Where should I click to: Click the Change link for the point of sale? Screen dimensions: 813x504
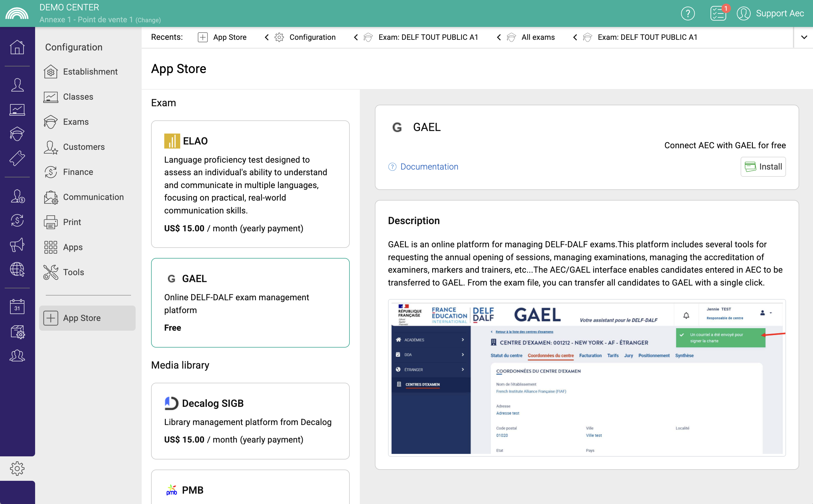[148, 20]
